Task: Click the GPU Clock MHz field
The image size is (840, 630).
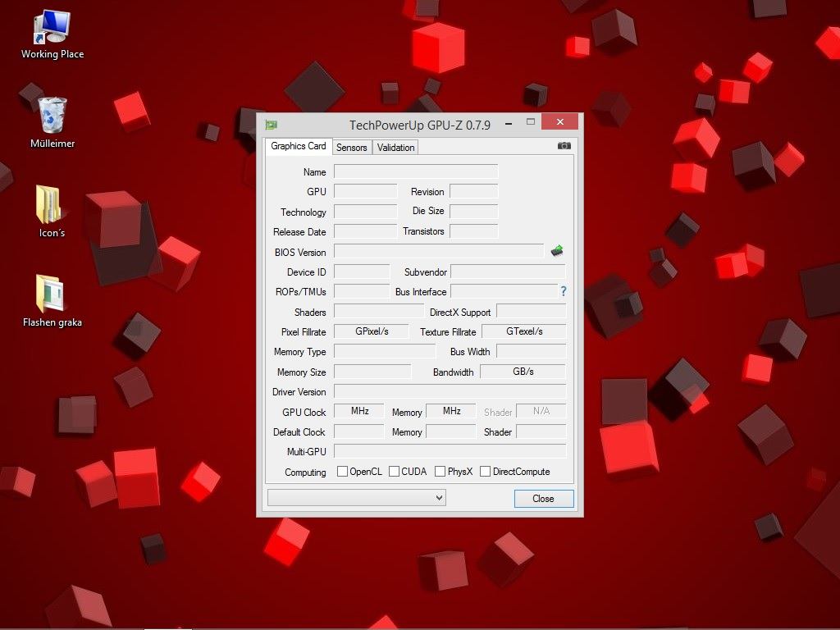Action: coord(359,411)
